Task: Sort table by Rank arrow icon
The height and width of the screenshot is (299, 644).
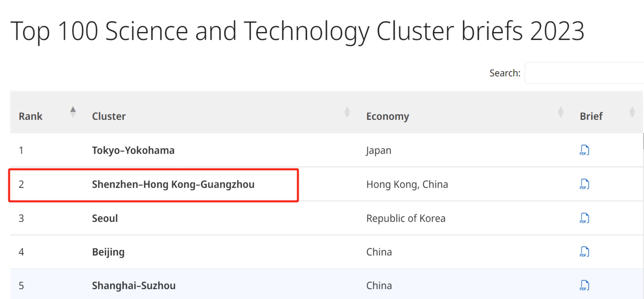Action: pos(73,112)
